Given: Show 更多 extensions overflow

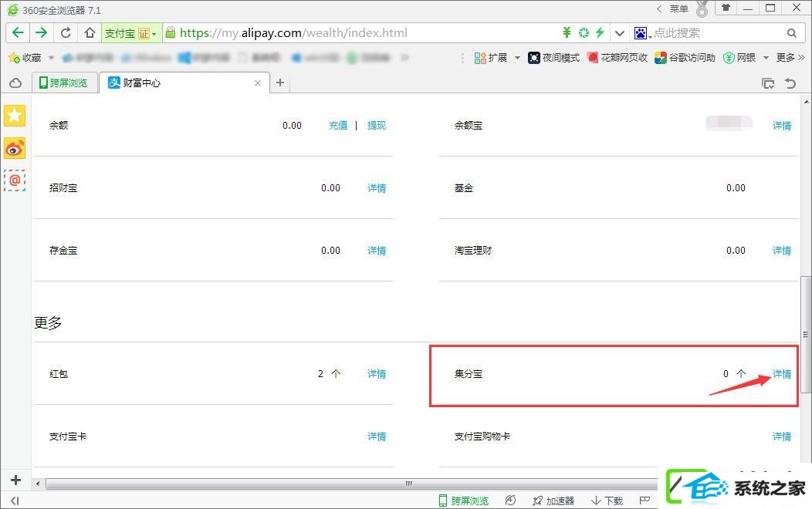Looking at the screenshot, I should (x=790, y=57).
